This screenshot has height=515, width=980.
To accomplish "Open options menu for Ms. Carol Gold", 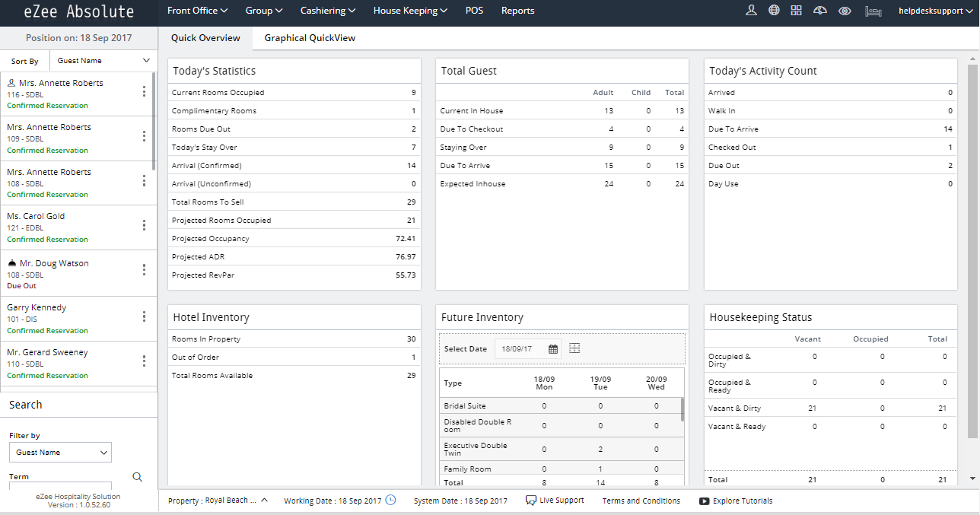I will (144, 225).
